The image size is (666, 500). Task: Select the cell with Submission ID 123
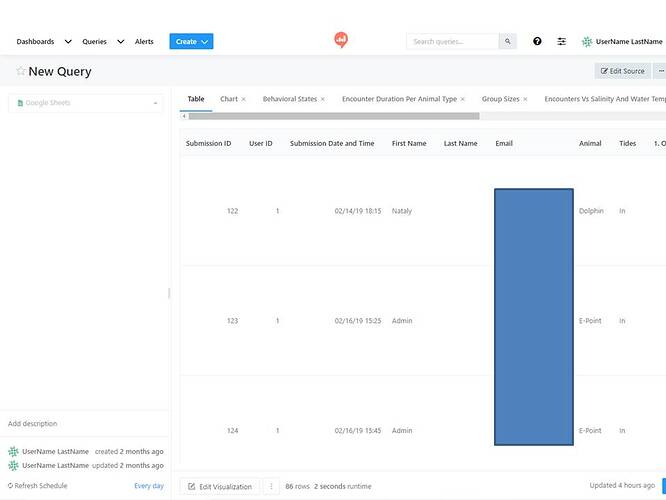point(232,321)
